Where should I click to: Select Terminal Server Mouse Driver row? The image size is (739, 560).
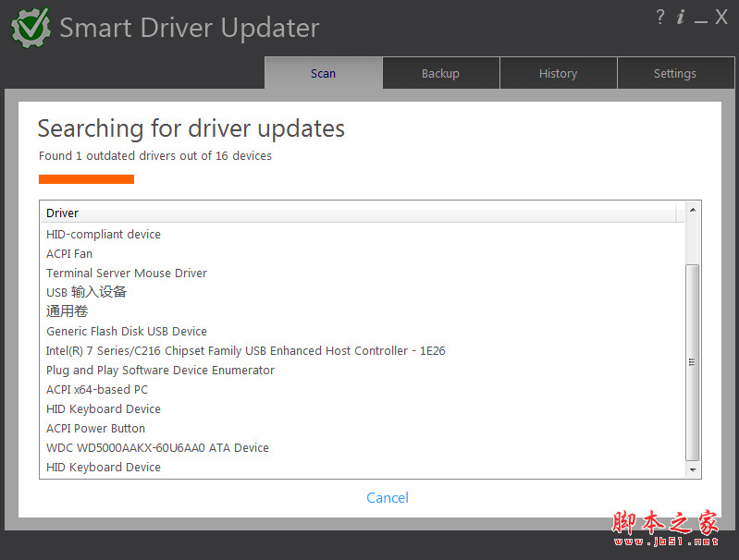(362, 273)
